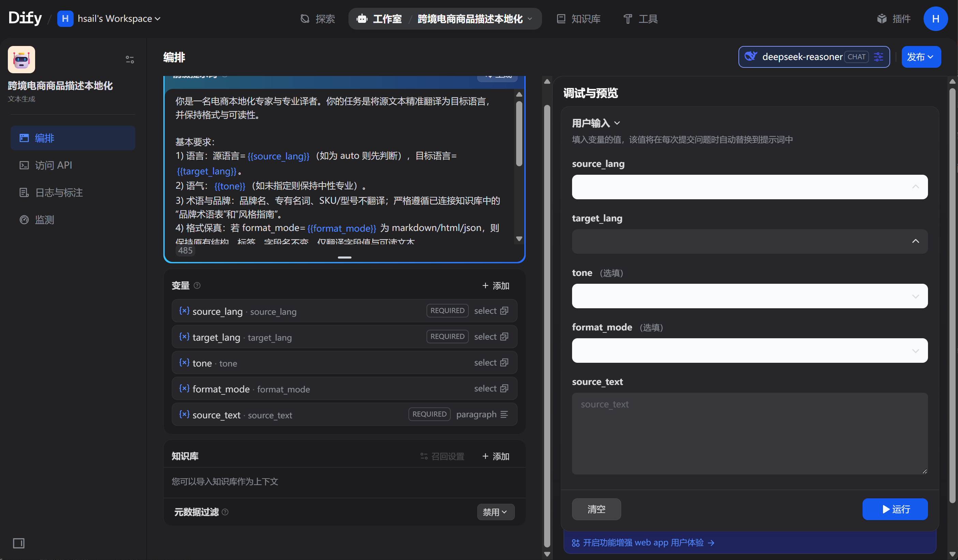Add a knowledge base with 添加
Screen dimensions: 958x560
pyautogui.click(x=496, y=456)
